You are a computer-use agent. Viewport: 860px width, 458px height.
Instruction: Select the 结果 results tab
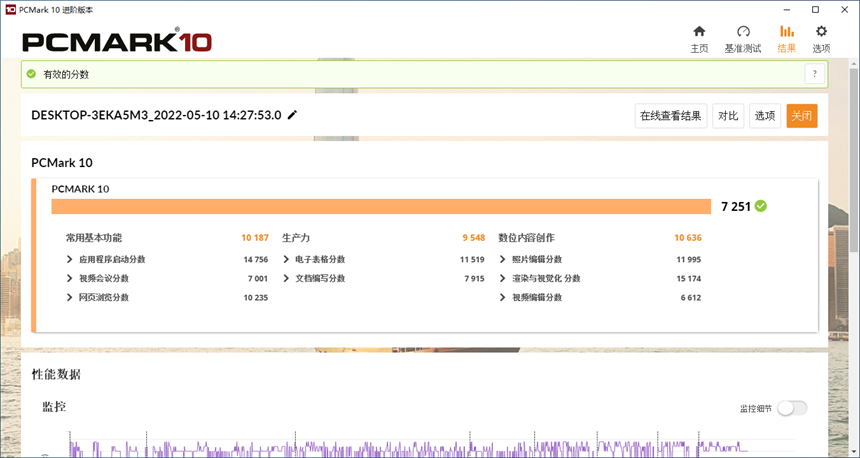tap(787, 39)
